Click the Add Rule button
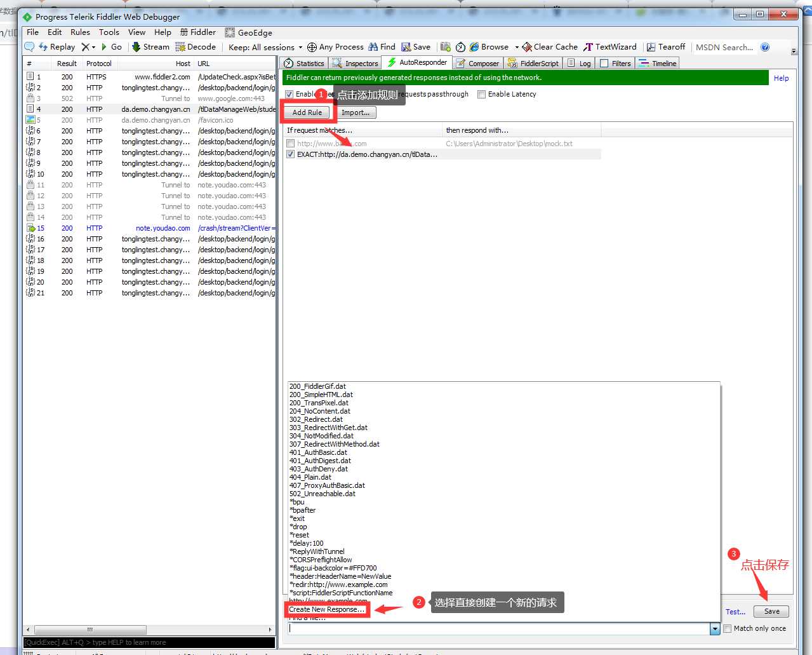 point(307,112)
